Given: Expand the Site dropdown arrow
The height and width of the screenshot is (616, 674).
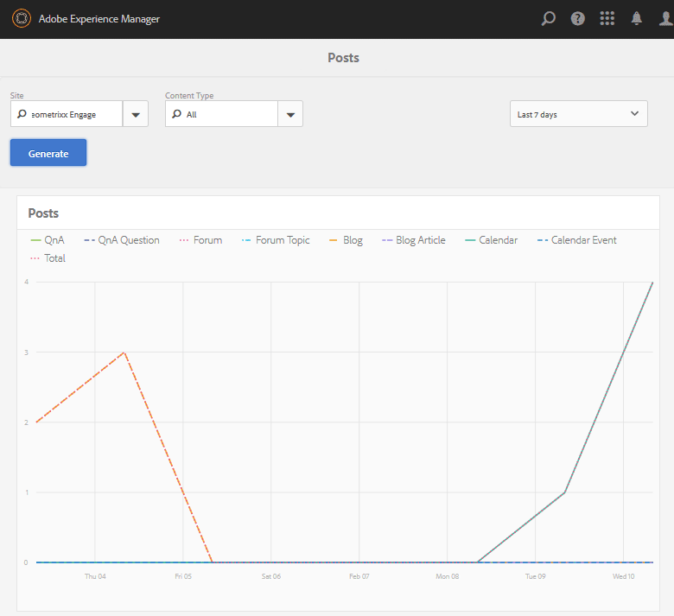Looking at the screenshot, I should [136, 114].
